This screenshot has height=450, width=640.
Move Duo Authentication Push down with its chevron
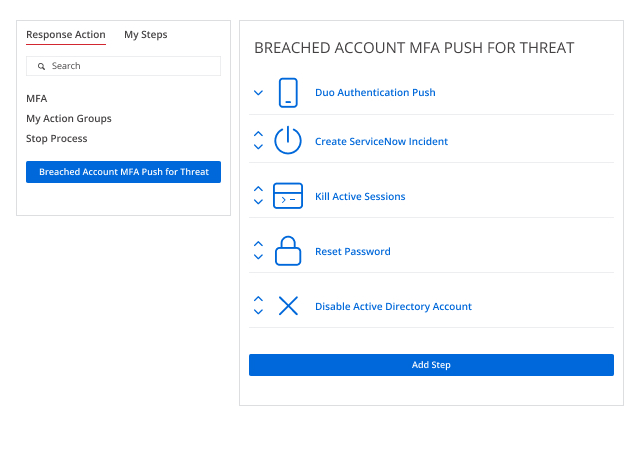tap(258, 93)
